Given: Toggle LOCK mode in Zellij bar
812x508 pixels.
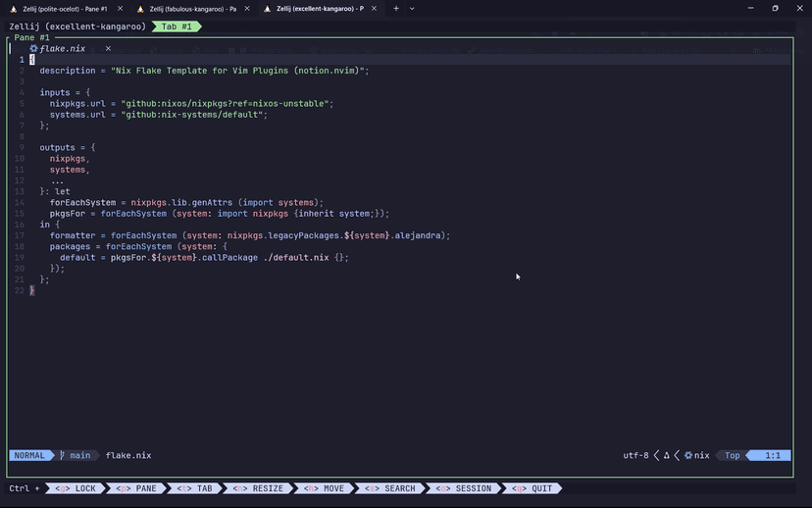Looking at the screenshot, I should [x=76, y=488].
